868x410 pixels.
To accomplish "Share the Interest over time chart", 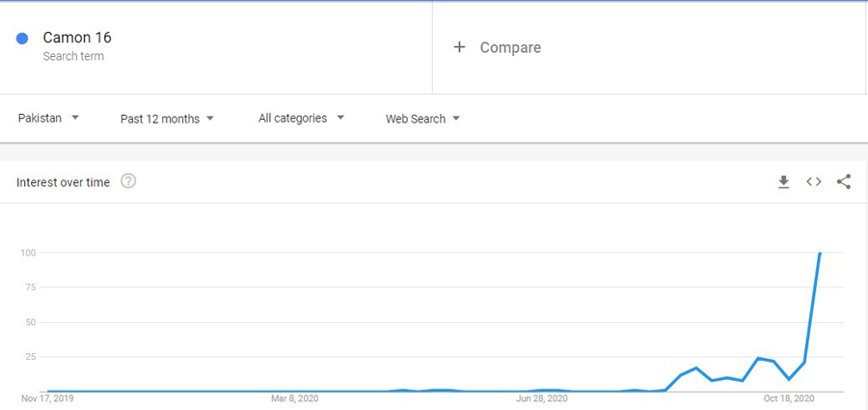I will click(x=844, y=181).
